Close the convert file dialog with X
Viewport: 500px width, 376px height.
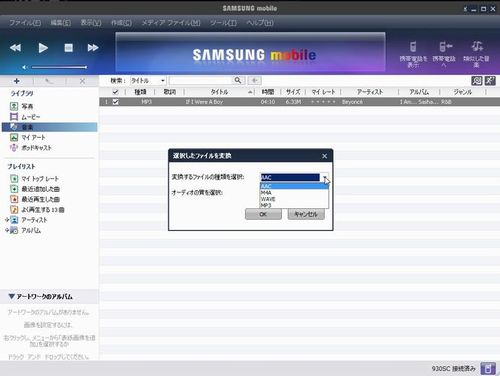point(325,156)
